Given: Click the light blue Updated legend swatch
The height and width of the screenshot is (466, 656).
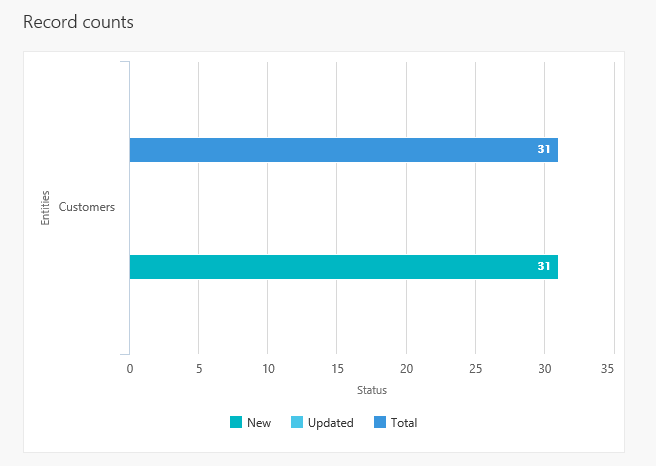Looking at the screenshot, I should pos(296,423).
